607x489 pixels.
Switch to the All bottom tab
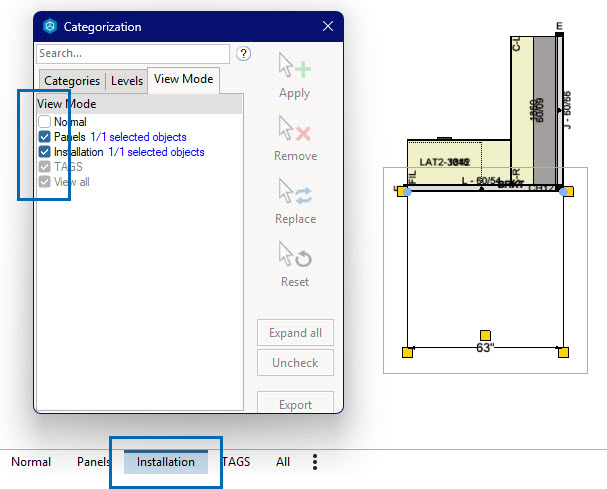click(x=283, y=462)
